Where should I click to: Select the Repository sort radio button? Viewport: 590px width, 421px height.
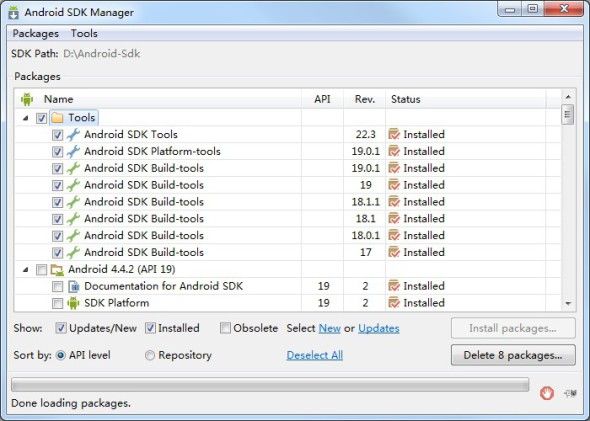[x=150, y=355]
